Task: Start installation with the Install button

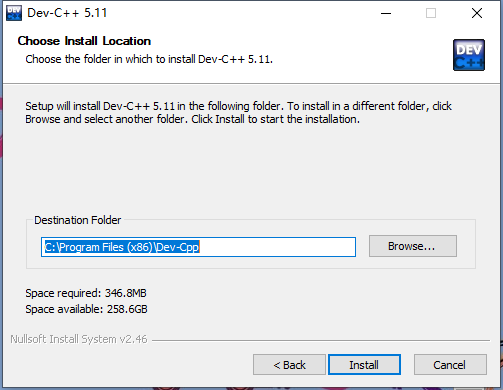Action: tap(364, 365)
